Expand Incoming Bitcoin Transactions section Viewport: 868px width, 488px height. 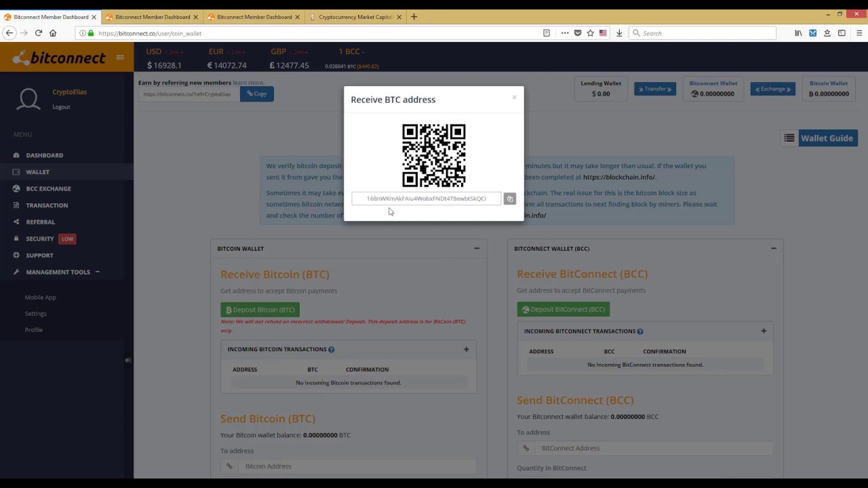[x=466, y=349]
